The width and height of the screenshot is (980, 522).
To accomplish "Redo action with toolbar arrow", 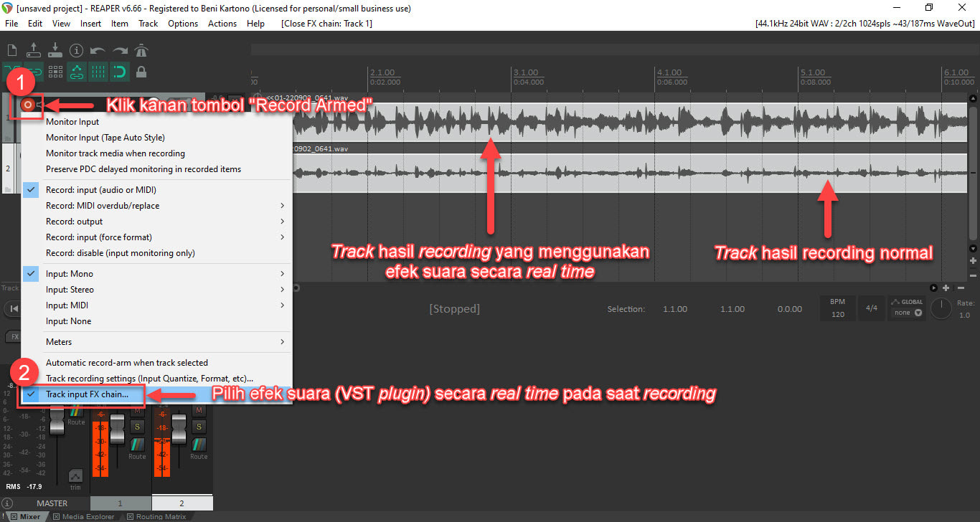I will [x=120, y=50].
